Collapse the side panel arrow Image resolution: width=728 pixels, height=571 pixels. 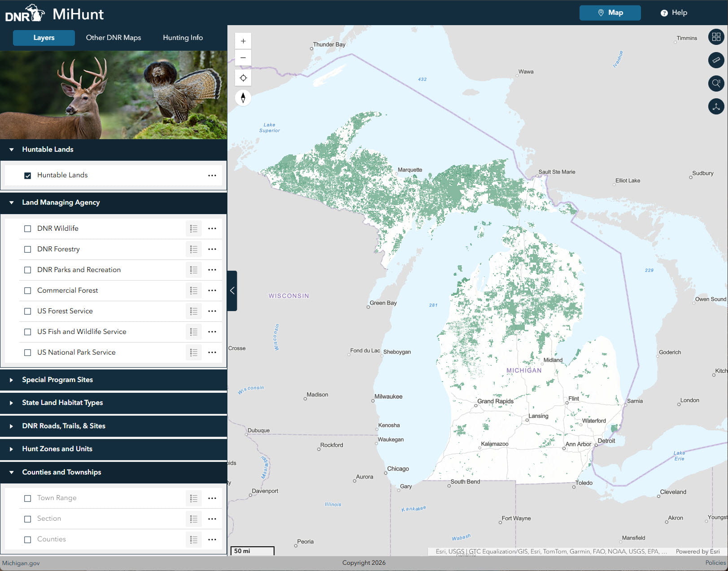(232, 291)
